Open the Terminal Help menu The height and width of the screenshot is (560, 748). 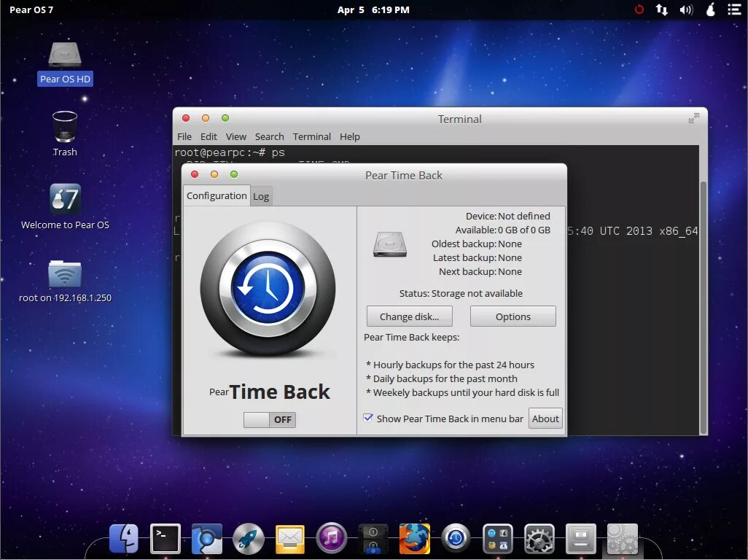tap(350, 137)
